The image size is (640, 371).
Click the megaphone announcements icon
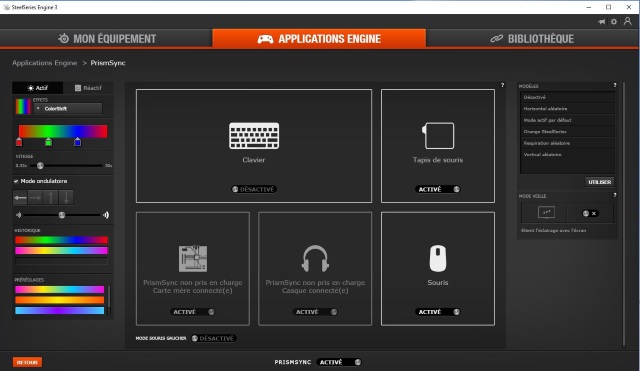602,22
